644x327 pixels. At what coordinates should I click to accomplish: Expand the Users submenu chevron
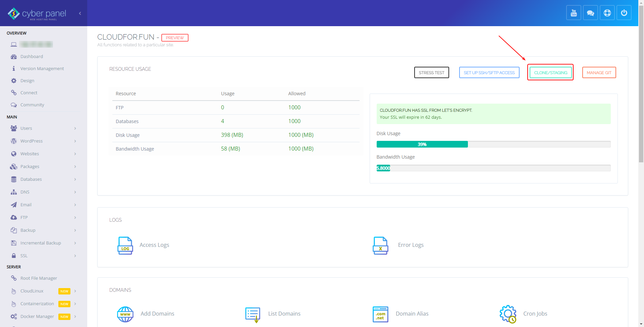pos(75,128)
